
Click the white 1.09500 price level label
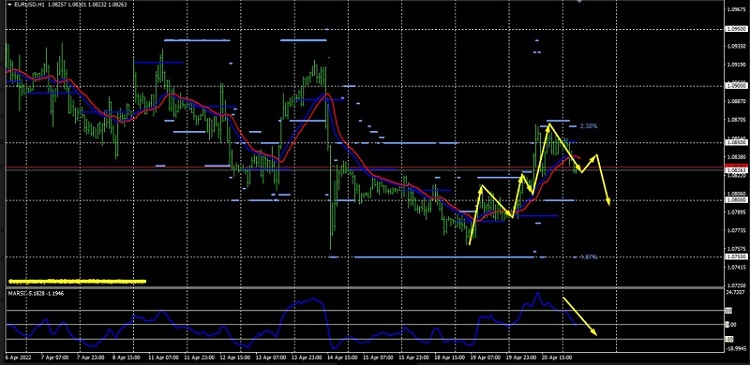pyautogui.click(x=736, y=29)
